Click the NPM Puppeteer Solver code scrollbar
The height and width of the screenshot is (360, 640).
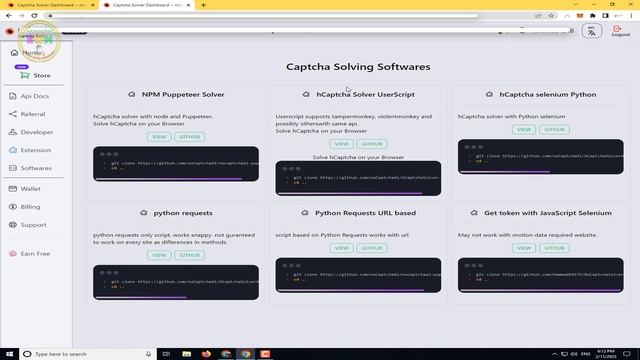pos(169,179)
